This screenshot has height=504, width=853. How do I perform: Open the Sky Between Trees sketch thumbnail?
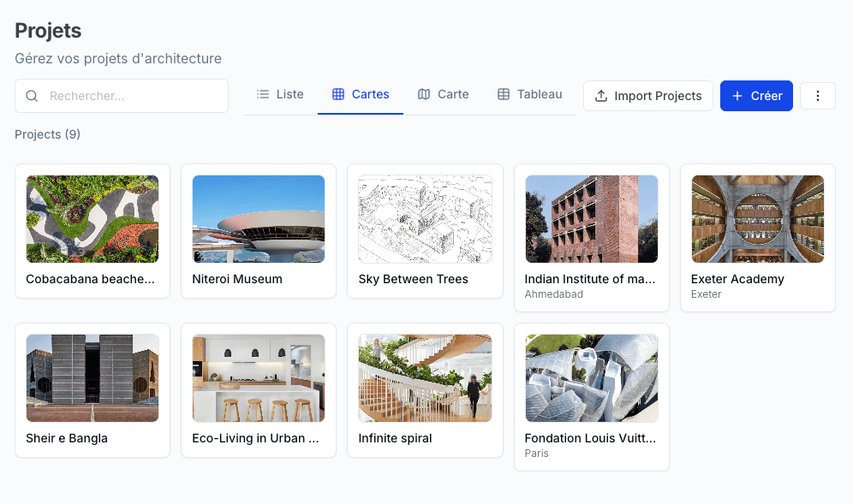(x=425, y=219)
